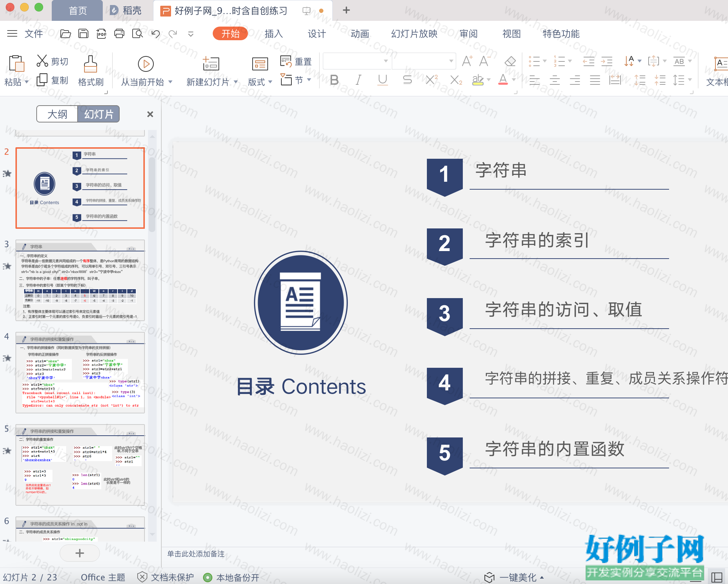Click the distributed alignment icon
The width and height of the screenshot is (728, 584).
tap(615, 80)
